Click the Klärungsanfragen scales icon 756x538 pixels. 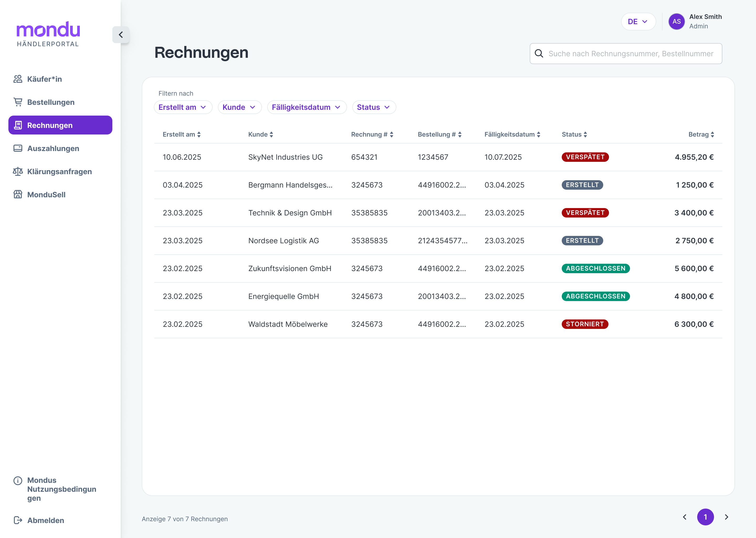(18, 171)
